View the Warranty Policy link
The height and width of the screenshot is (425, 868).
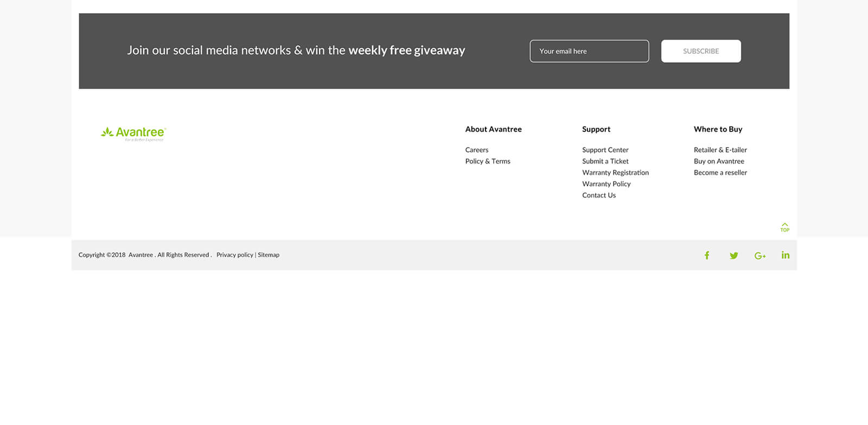coord(606,184)
